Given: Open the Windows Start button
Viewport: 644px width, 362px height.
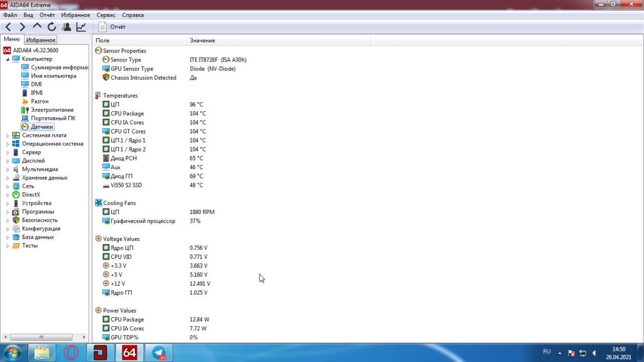Looking at the screenshot, I should [x=13, y=352].
